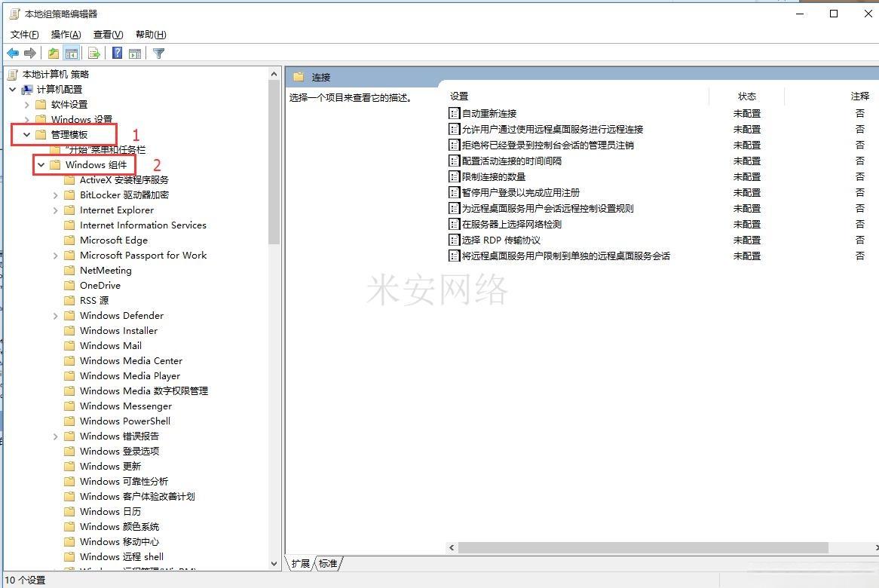This screenshot has width=879, height=588.
Task: Click the policy icon beside 选择 RDP 传输协议
Action: pyautogui.click(x=454, y=240)
